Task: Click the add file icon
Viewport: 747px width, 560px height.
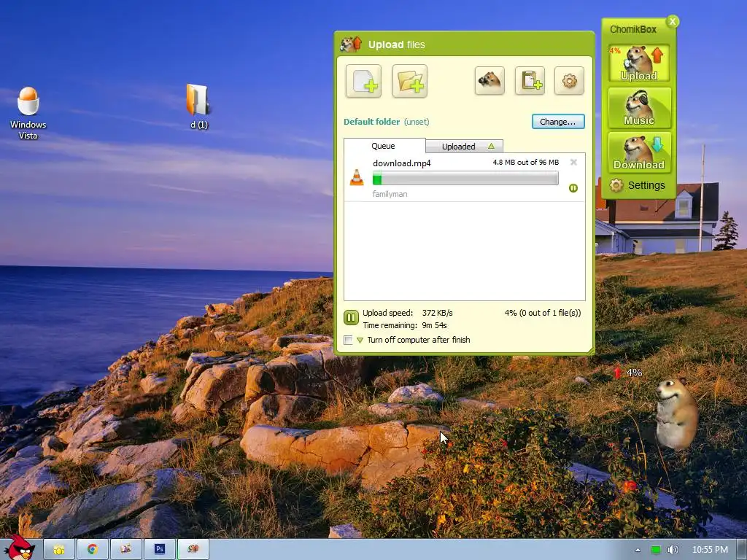Action: 363,81
